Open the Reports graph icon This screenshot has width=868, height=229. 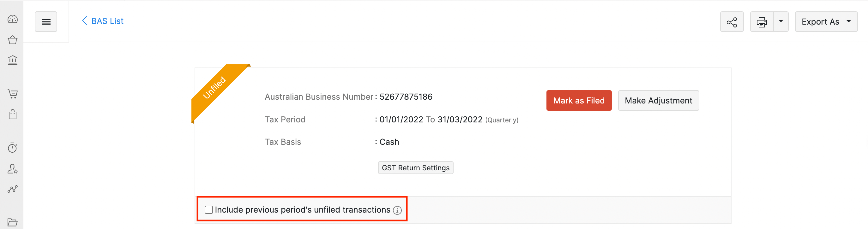[12, 189]
